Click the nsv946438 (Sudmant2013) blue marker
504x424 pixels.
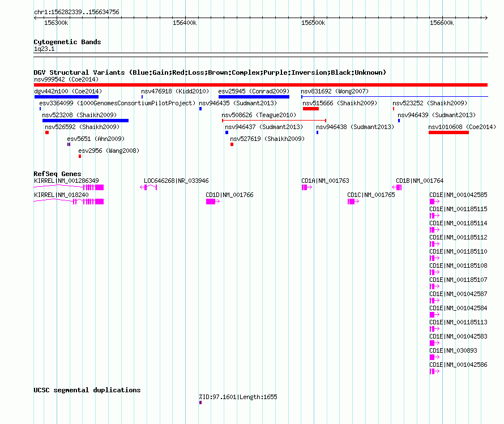[317, 132]
